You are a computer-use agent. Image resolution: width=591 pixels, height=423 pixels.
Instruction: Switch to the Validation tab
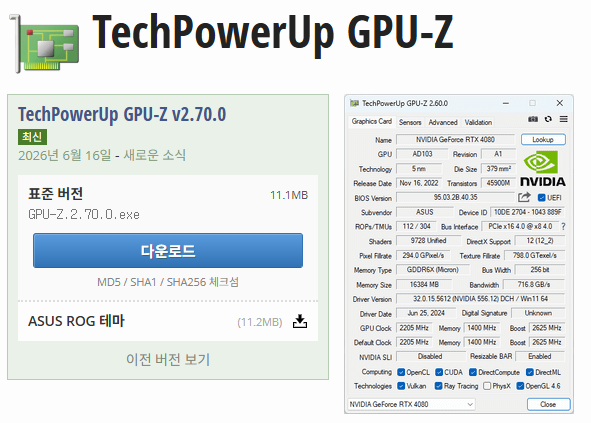478,122
